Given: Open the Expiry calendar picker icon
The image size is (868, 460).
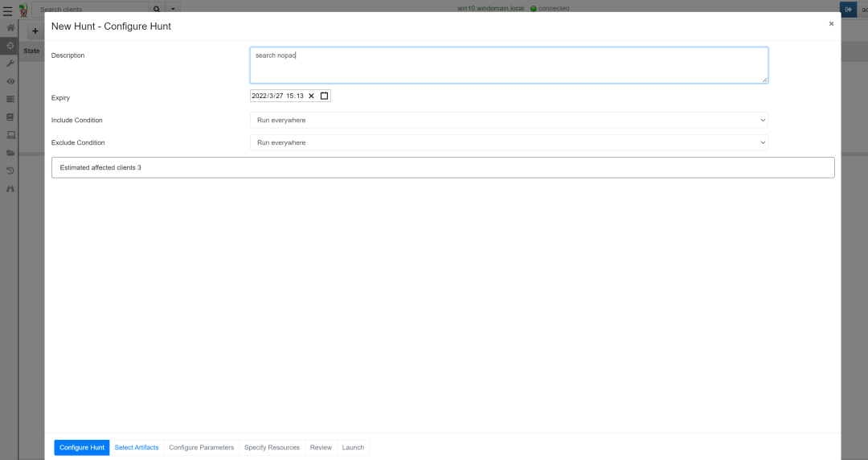Looking at the screenshot, I should (x=325, y=96).
